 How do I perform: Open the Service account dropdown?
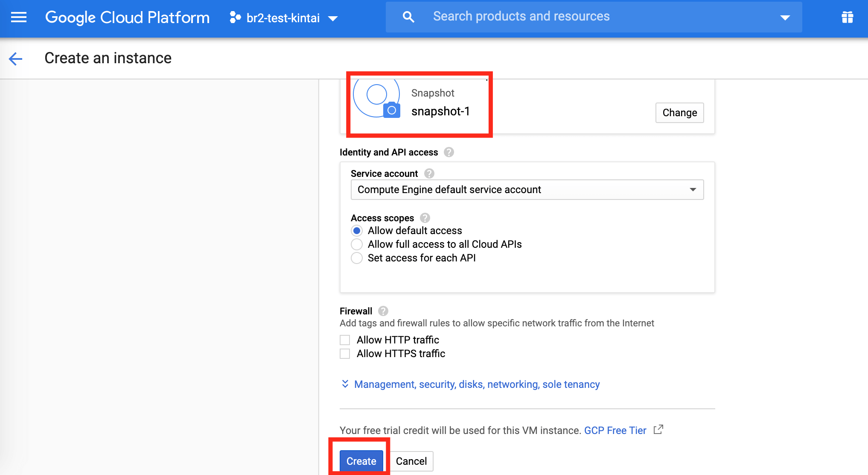click(x=527, y=190)
